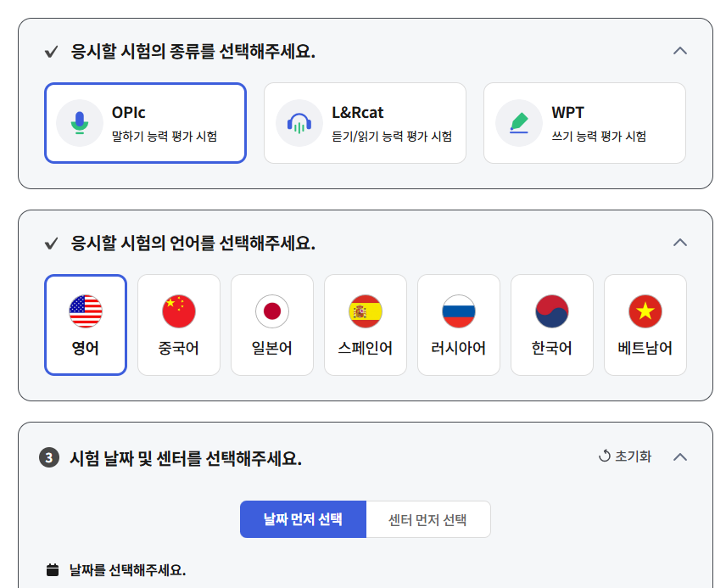Choose 영어 as the test language

pyautogui.click(x=86, y=325)
